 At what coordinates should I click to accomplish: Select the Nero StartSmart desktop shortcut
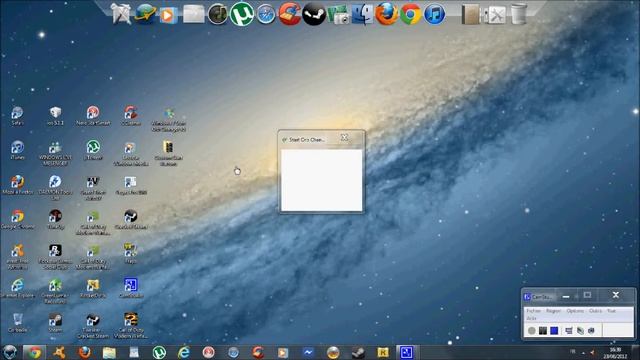(93, 116)
